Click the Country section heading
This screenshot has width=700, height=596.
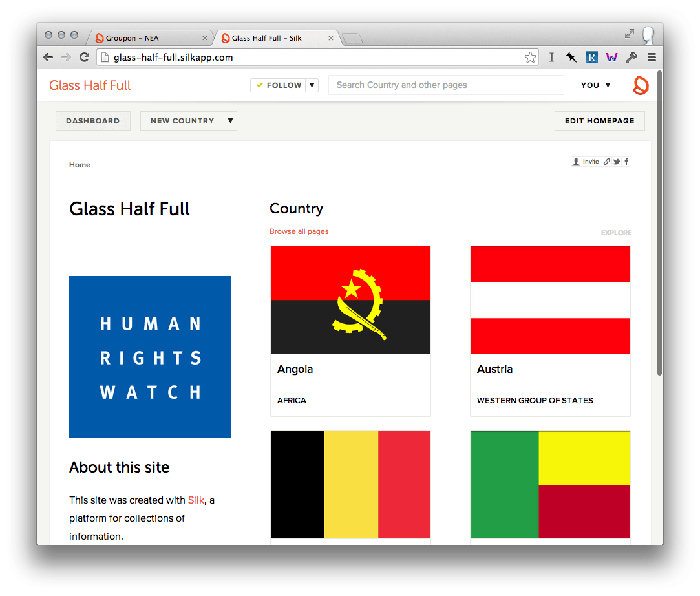(297, 209)
